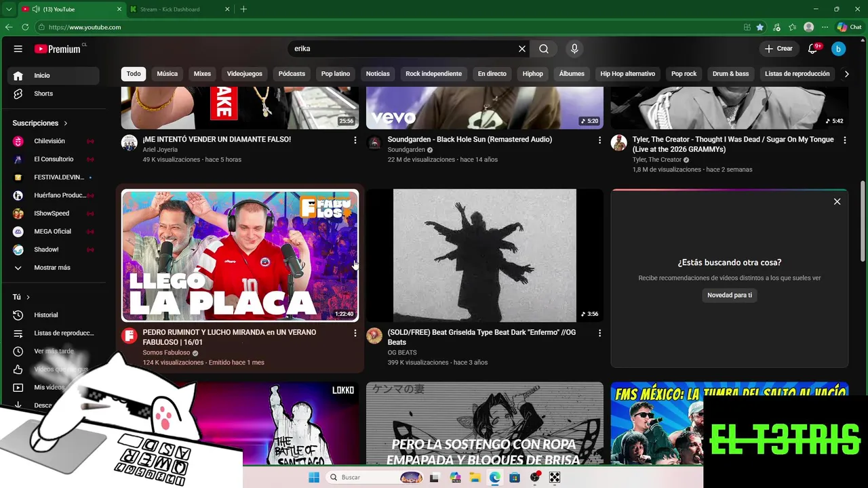Image resolution: width=868 pixels, height=488 pixels.
Task: Open options for Pedro Ruminot video
Action: (x=355, y=333)
